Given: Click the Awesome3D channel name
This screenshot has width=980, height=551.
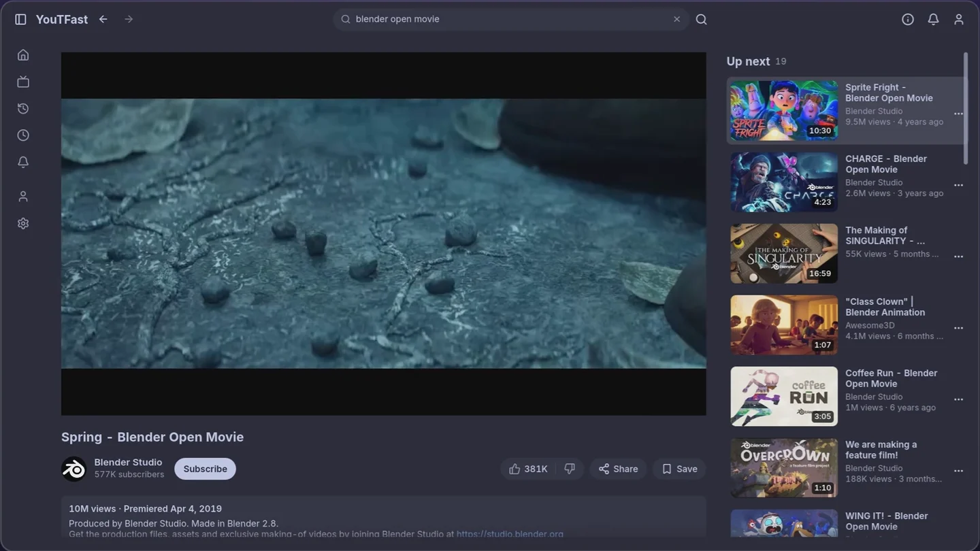Looking at the screenshot, I should 870,325.
